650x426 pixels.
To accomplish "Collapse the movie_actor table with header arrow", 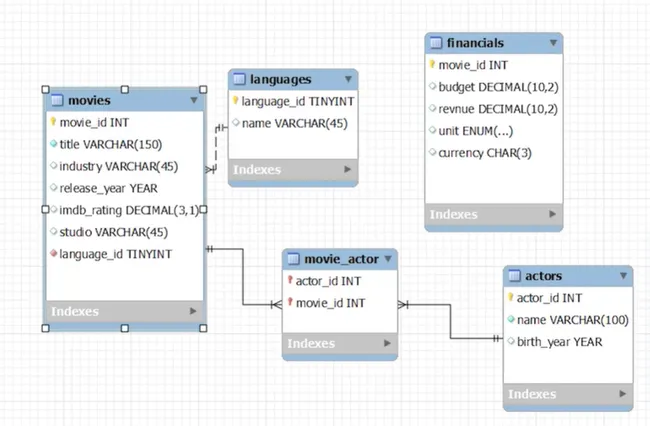I will tap(388, 259).
